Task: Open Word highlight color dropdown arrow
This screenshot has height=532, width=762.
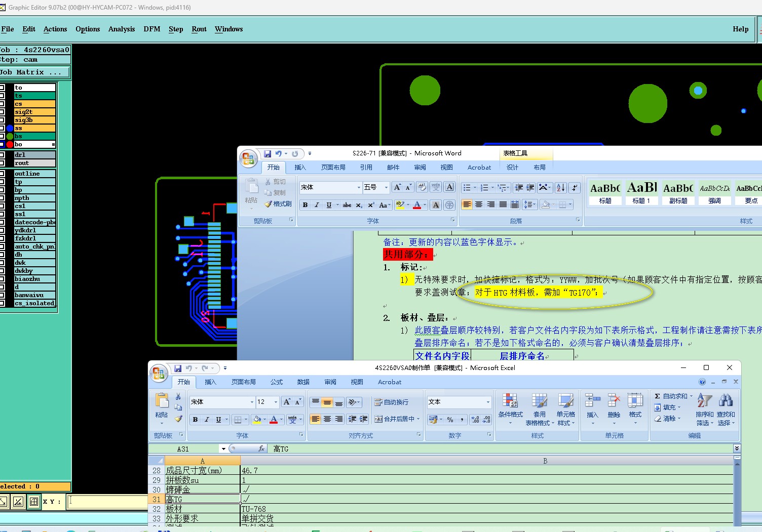Action: pos(408,205)
